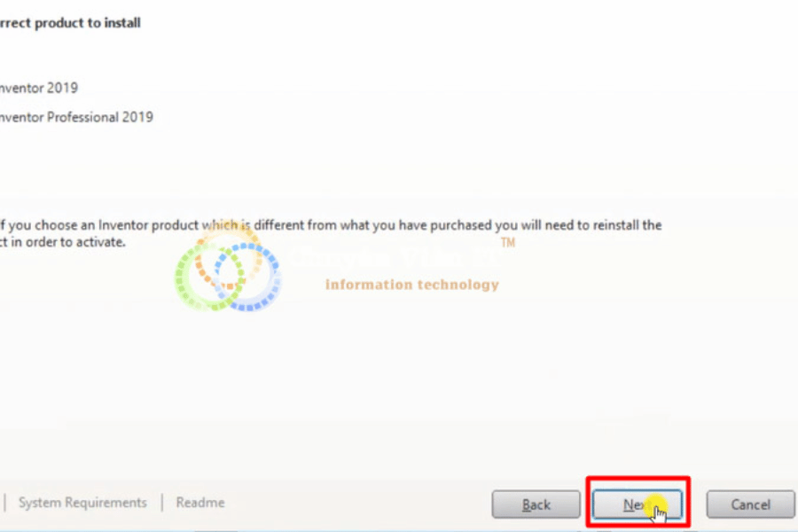Click the year 2019 in the Professional option
The width and height of the screenshot is (798, 532).
pos(137,117)
